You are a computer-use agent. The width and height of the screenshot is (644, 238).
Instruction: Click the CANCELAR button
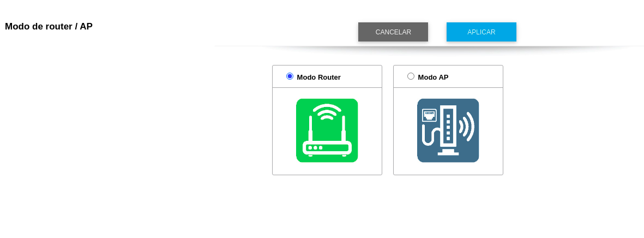point(393,32)
